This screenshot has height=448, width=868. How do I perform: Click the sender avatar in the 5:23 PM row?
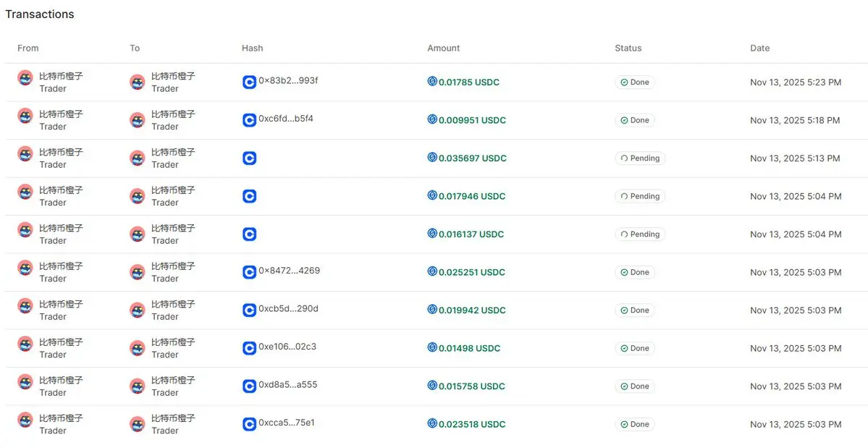click(x=25, y=79)
